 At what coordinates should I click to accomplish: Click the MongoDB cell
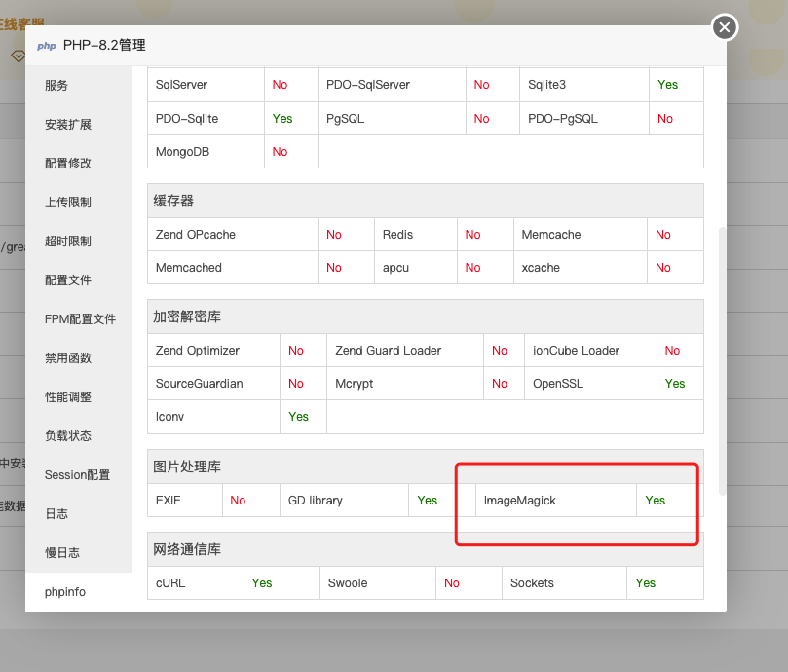(206, 152)
